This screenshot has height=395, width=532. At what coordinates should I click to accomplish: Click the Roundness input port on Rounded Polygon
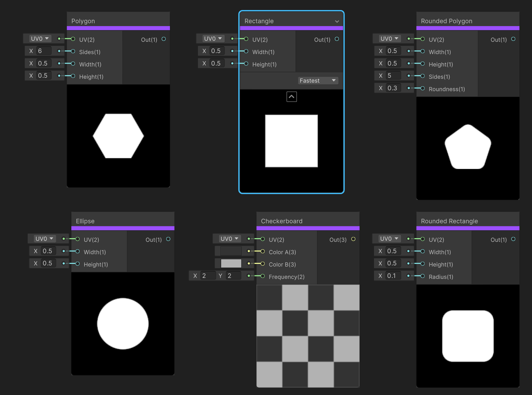[x=422, y=89]
